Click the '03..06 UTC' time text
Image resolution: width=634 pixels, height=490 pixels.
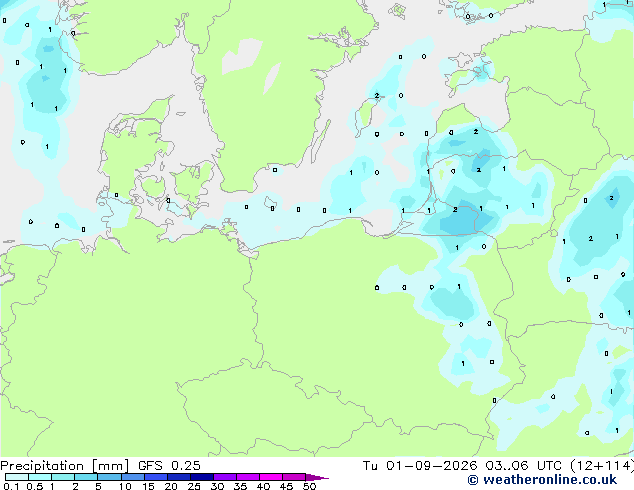coord(523,466)
